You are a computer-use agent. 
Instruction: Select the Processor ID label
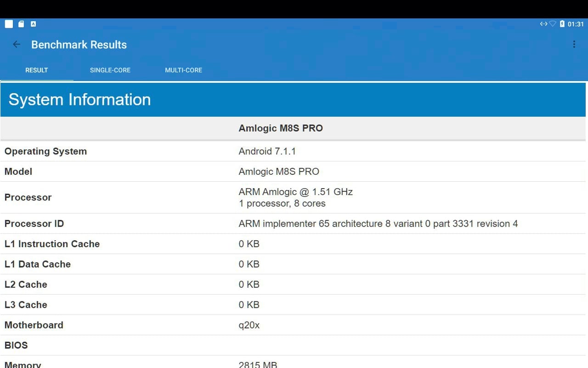click(34, 224)
